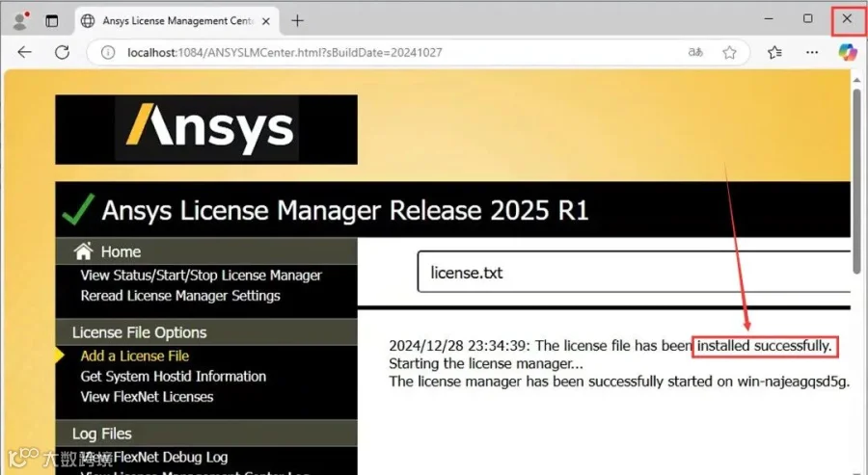This screenshot has width=868, height=475.
Task: Select Reread License Manager Settings
Action: [x=180, y=296]
